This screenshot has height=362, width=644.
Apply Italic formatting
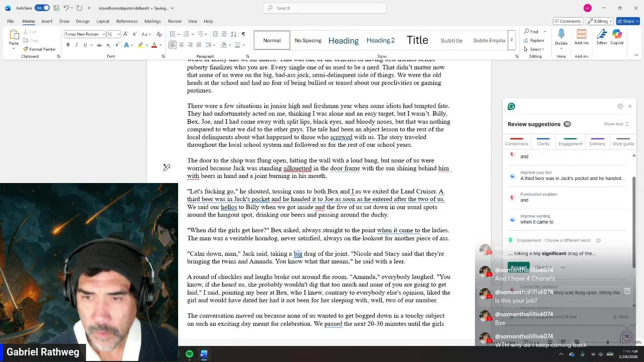coord(76,45)
